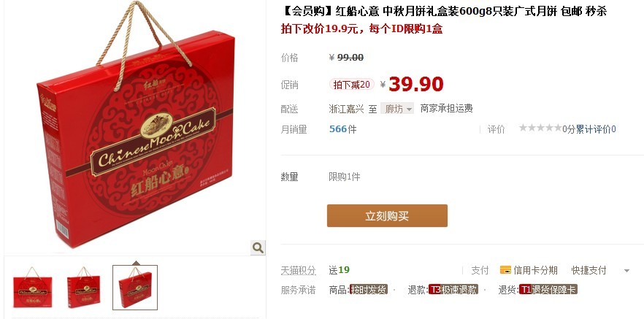Select the second product thumbnail
Image resolution: width=644 pixels, height=319 pixels.
click(84, 288)
